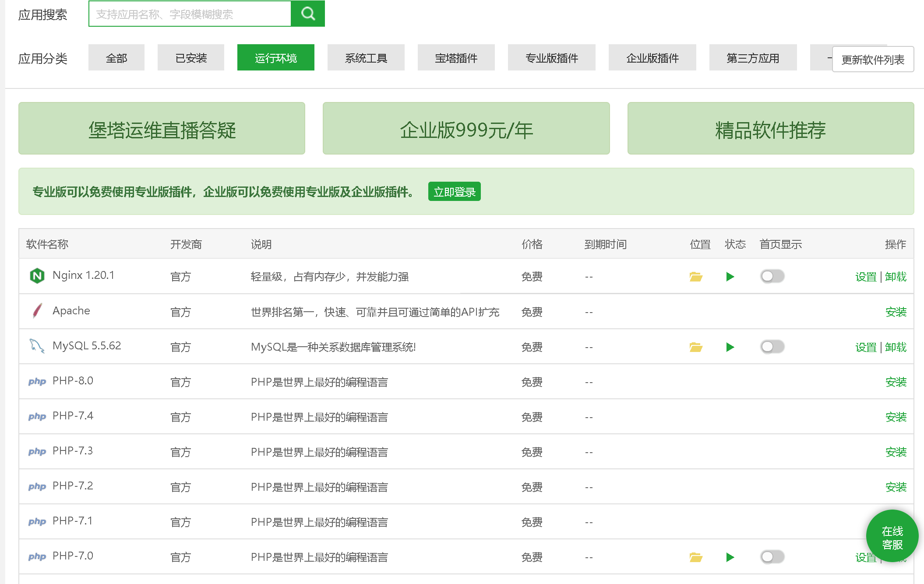
Task: Click the Apache software name
Action: click(71, 310)
